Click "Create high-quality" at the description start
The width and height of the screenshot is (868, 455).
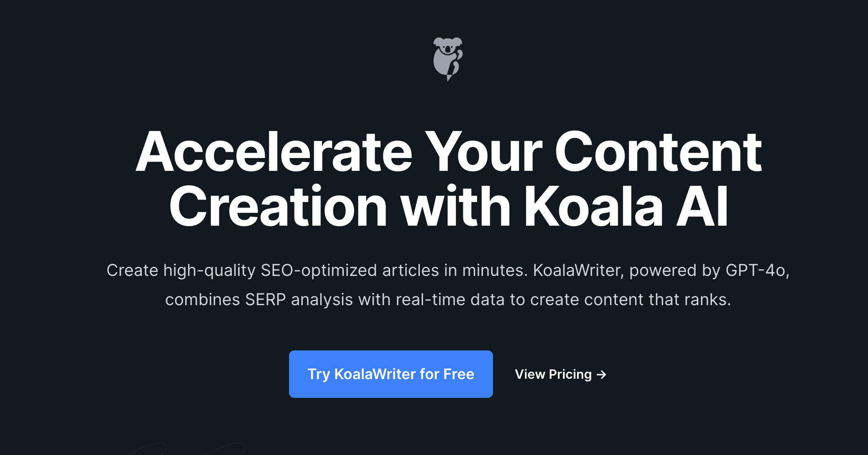coord(181,270)
